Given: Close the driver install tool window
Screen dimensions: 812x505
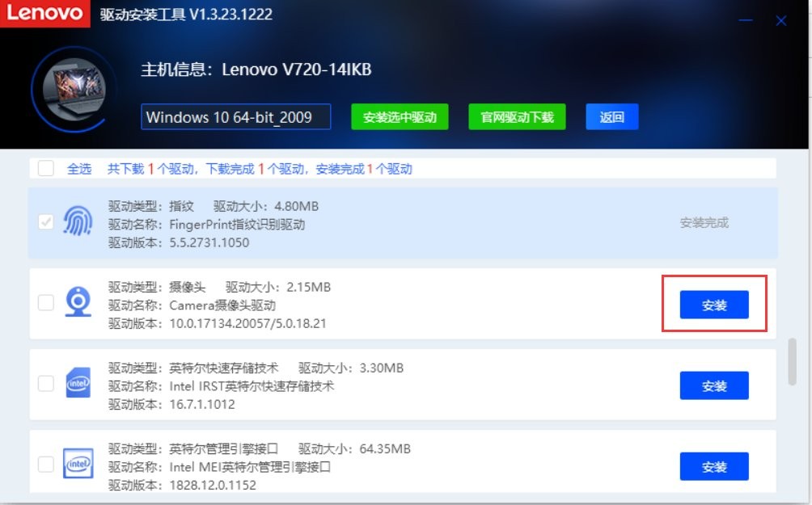Looking at the screenshot, I should 781,21.
